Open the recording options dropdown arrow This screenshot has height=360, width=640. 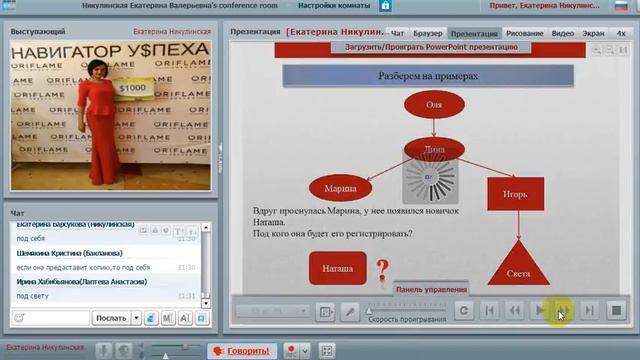305,351
